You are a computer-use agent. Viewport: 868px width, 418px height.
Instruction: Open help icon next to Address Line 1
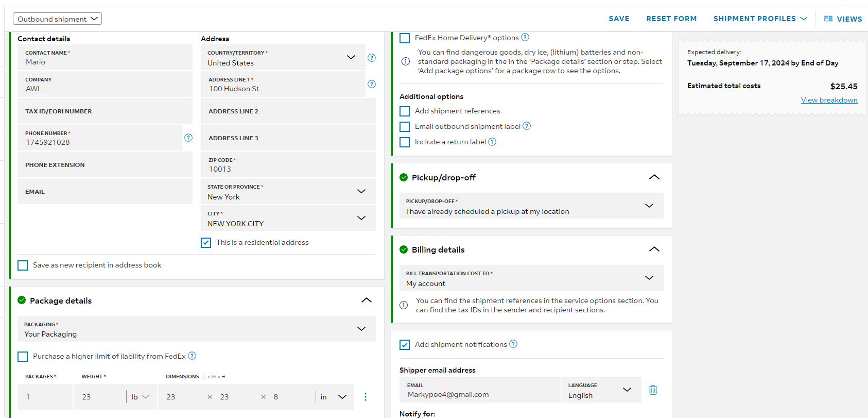tap(372, 84)
